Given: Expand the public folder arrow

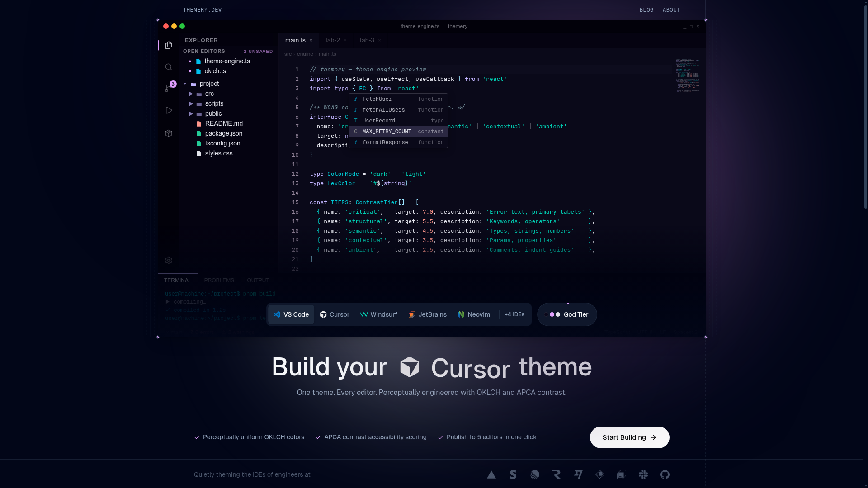Looking at the screenshot, I should (x=191, y=114).
